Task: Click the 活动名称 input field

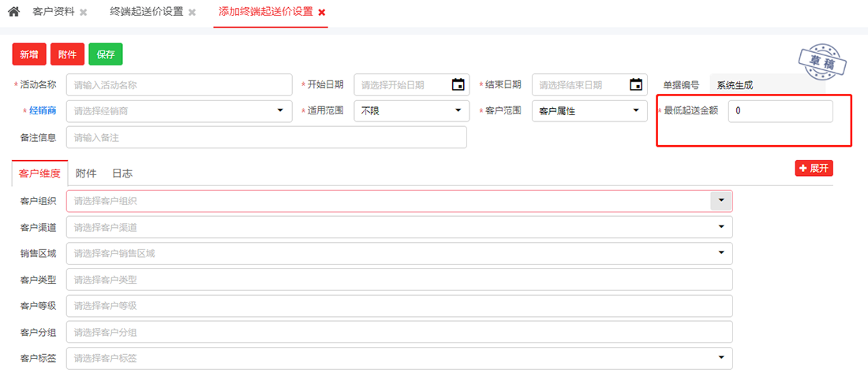Action: pos(179,85)
